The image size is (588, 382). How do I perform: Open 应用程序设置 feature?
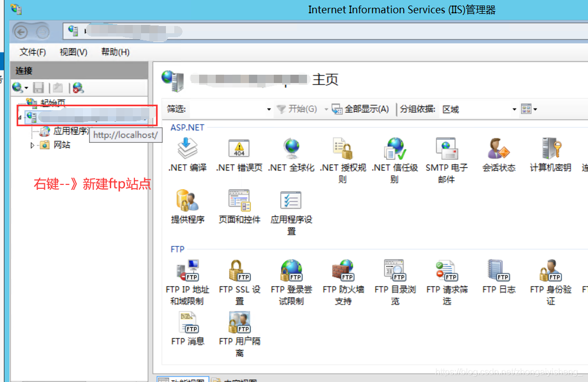click(x=292, y=213)
